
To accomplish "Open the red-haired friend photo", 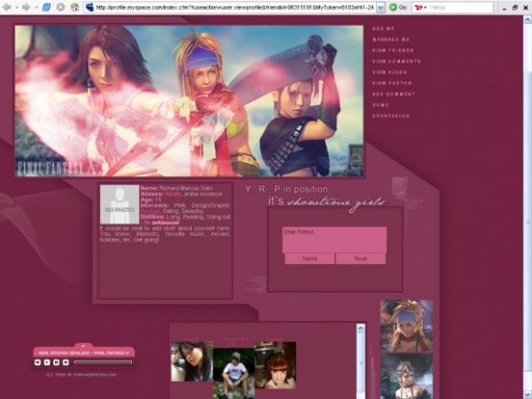I will [275, 365].
